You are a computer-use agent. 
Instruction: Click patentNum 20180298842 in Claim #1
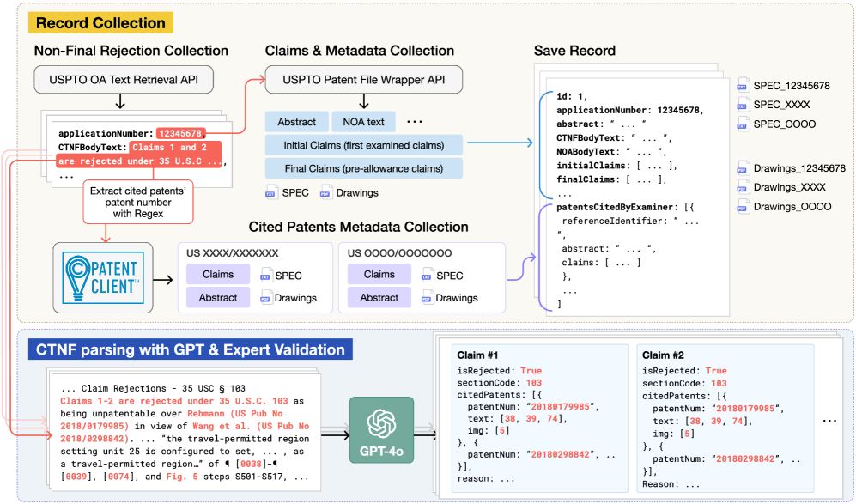[560, 454]
